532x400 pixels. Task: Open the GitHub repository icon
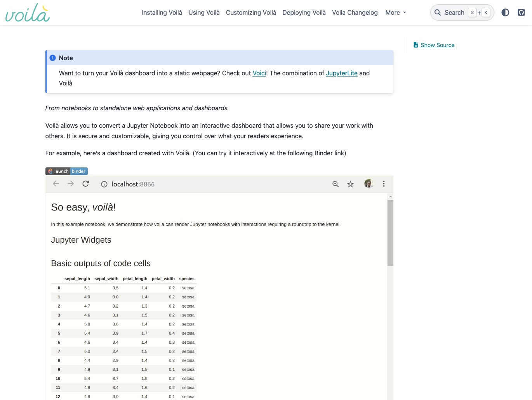(x=521, y=12)
